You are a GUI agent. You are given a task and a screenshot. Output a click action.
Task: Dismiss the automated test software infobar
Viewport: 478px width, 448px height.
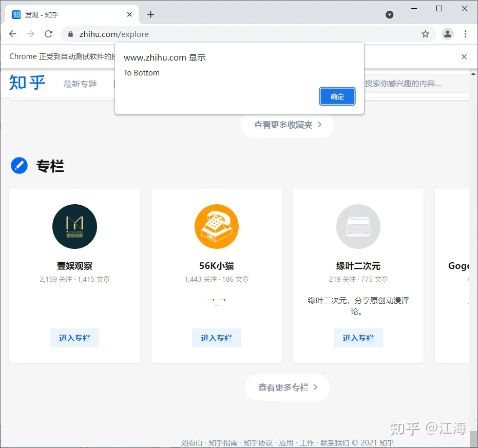464,56
